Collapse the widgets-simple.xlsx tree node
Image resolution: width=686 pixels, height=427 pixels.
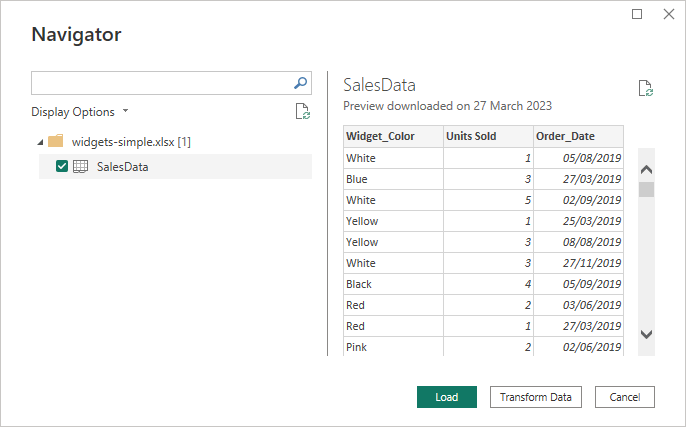tap(39, 142)
